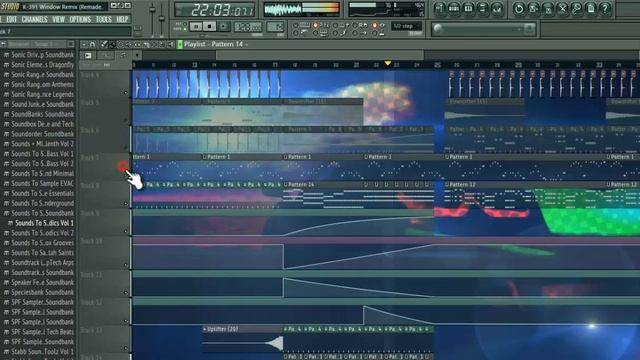Open the Mixer shortcut icon

tap(497, 9)
